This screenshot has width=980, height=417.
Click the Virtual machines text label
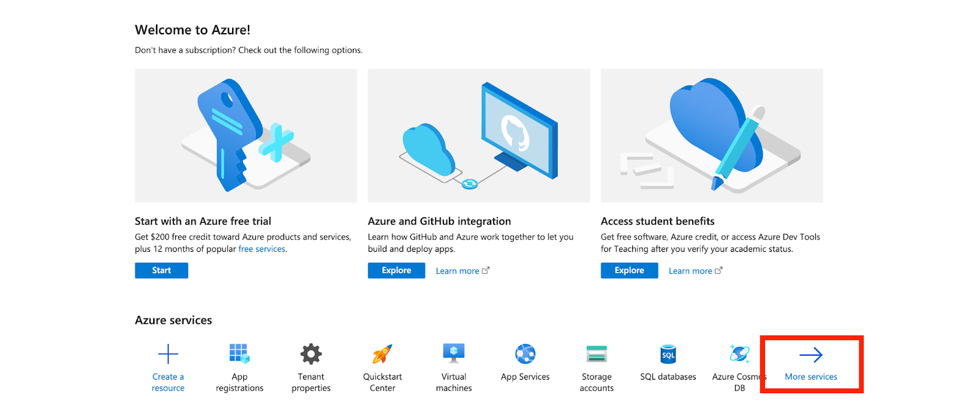(454, 382)
